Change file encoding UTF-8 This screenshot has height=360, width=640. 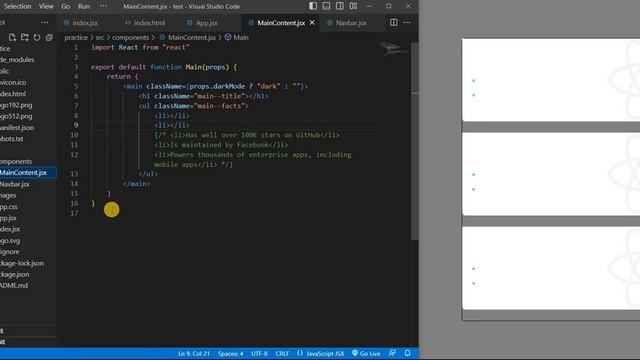(259, 353)
